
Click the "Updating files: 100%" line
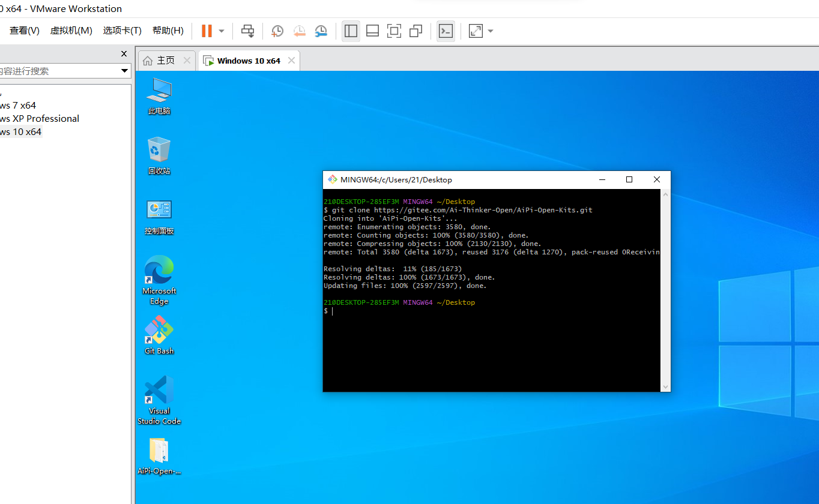[405, 286]
